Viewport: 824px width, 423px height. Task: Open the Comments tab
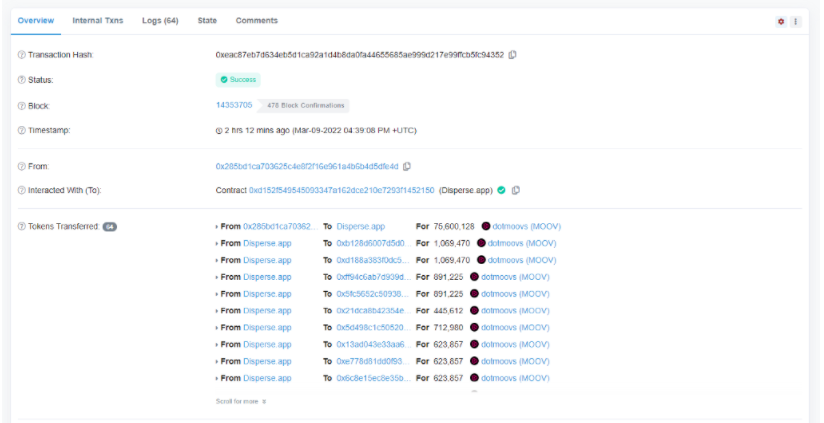coord(256,21)
